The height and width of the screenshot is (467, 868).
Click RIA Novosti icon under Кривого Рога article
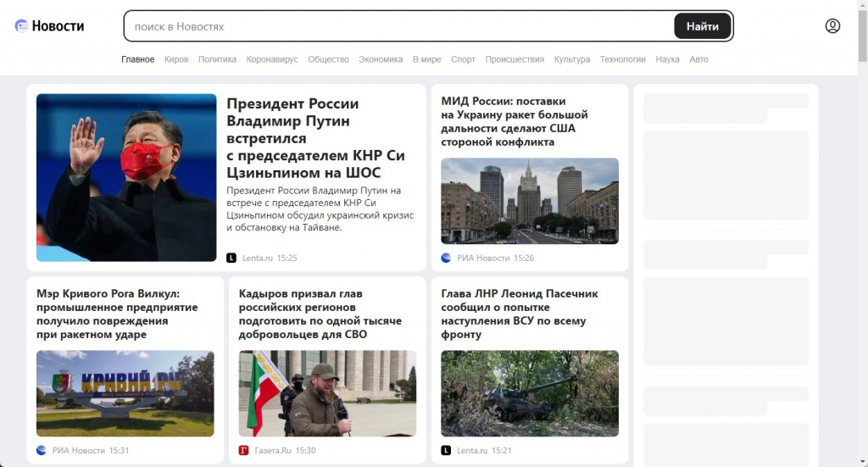[x=41, y=450]
